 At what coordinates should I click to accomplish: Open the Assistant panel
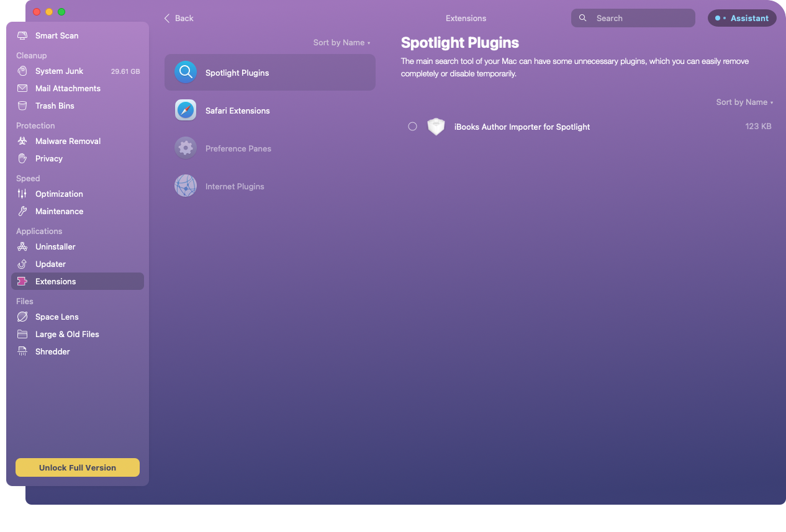point(742,18)
